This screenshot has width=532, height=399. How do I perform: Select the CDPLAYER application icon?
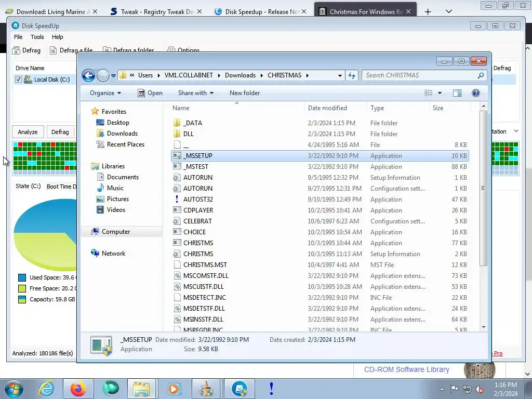click(177, 210)
